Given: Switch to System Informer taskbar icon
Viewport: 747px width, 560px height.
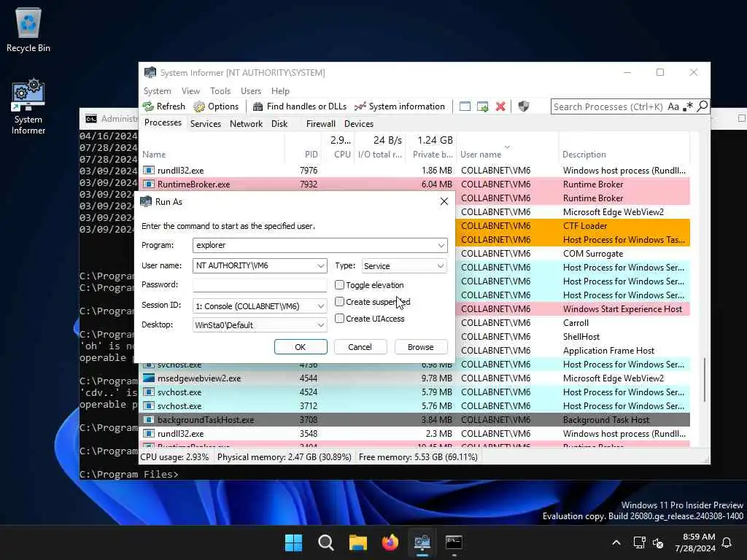Looking at the screenshot, I should click(422, 542).
